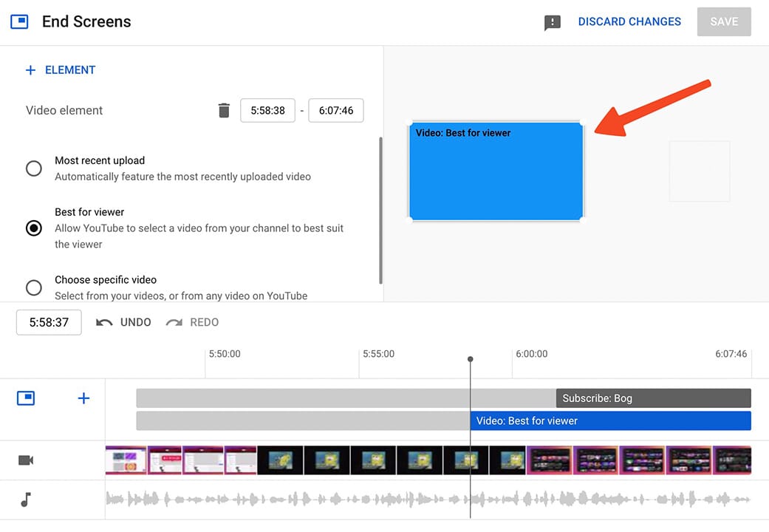The image size is (769, 532).
Task: Click the start time field showing 5:58:38
Action: 267,109
